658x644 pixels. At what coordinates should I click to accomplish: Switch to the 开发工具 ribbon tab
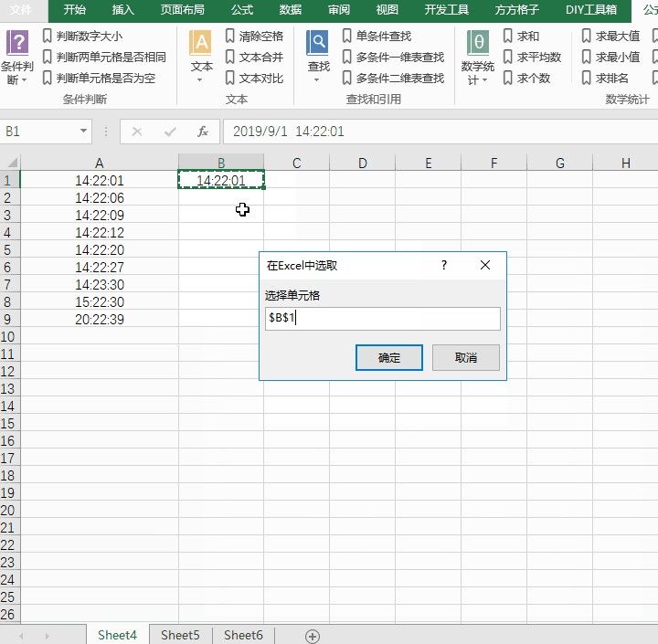click(447, 10)
